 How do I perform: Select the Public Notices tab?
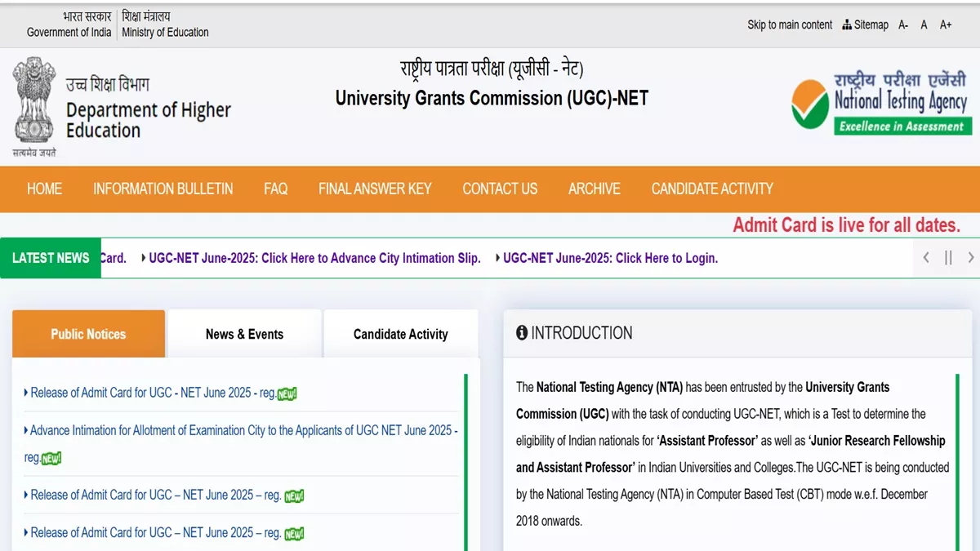point(88,334)
